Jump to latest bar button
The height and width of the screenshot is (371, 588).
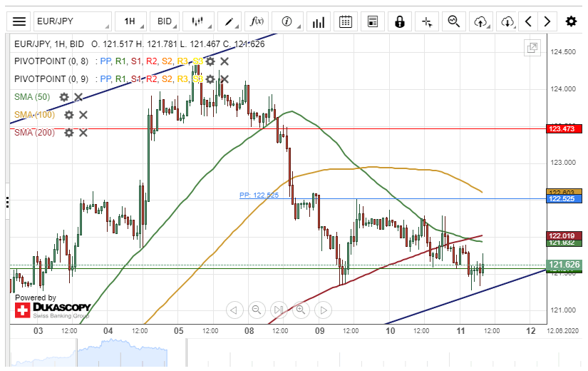(x=279, y=310)
